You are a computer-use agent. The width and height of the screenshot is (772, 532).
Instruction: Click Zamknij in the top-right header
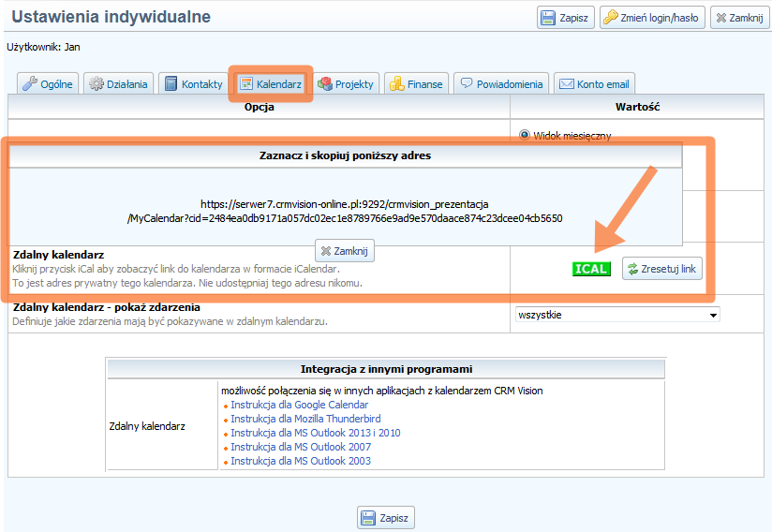[739, 18]
